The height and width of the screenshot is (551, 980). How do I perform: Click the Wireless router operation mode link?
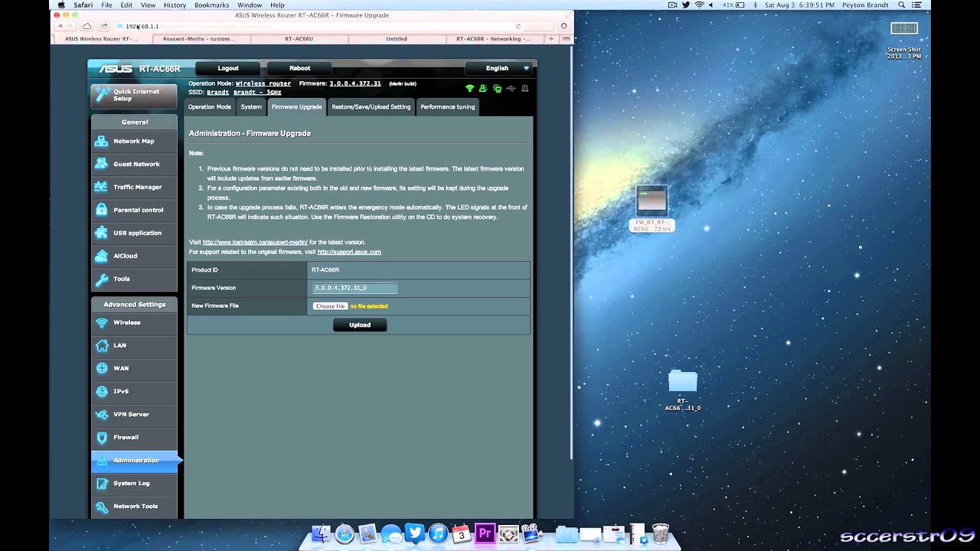pyautogui.click(x=263, y=83)
